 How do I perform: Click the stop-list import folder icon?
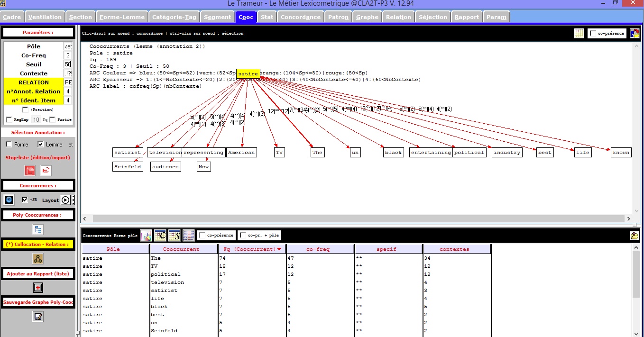(46, 171)
